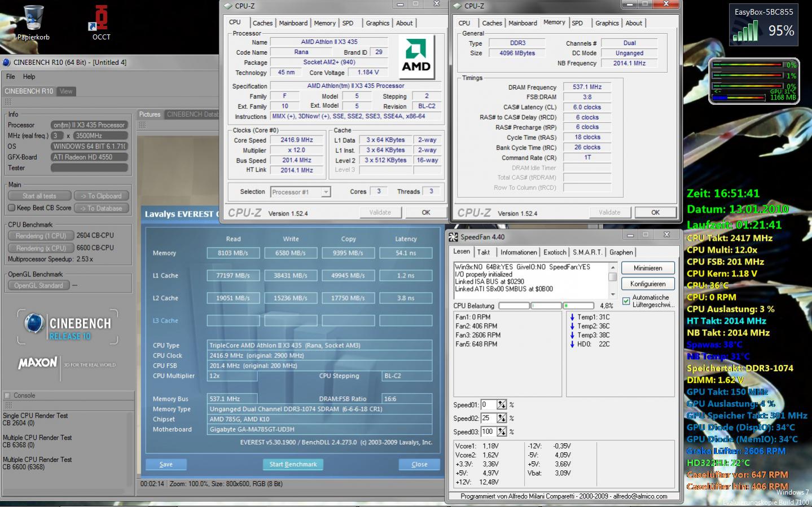Click OpenGL Standard button
The height and width of the screenshot is (507, 812).
pyautogui.click(x=38, y=285)
